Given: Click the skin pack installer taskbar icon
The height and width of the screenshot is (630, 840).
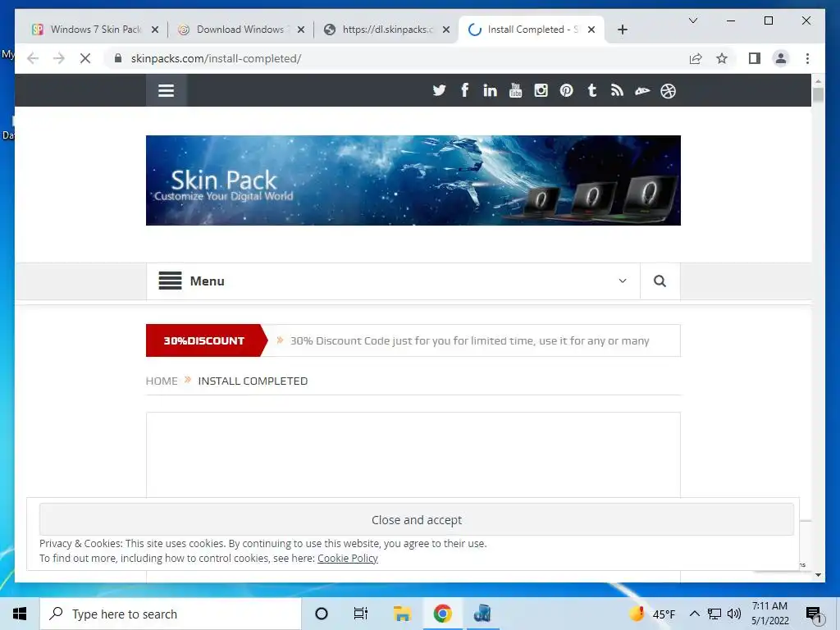Looking at the screenshot, I should pyautogui.click(x=482, y=614).
